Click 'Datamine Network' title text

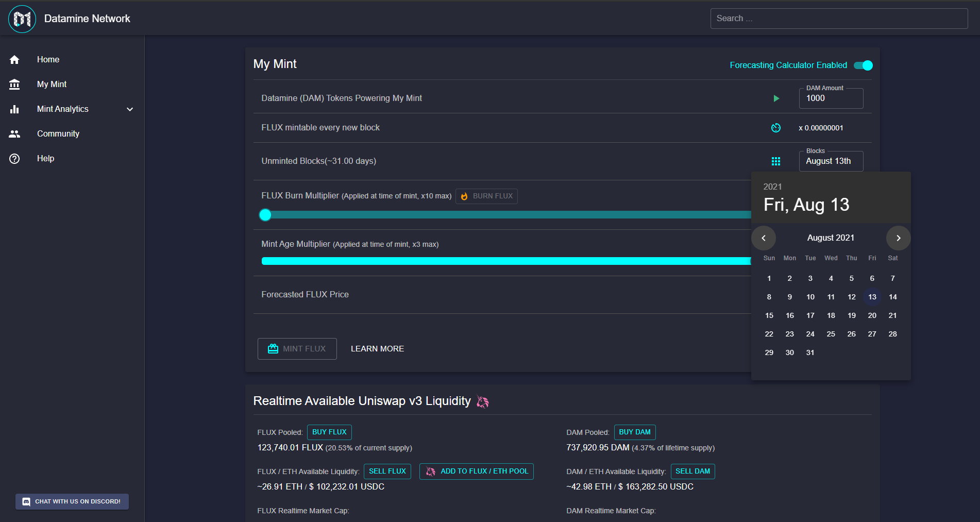tap(87, 19)
